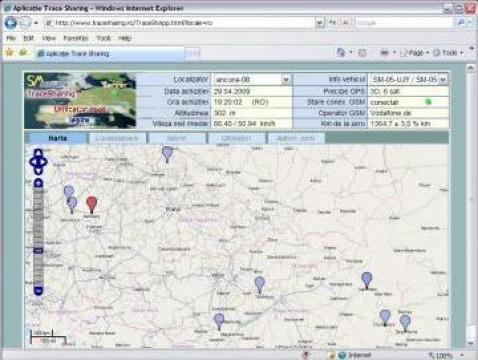
Task: Click the page scrollbar down arrow
Action: coord(471,343)
